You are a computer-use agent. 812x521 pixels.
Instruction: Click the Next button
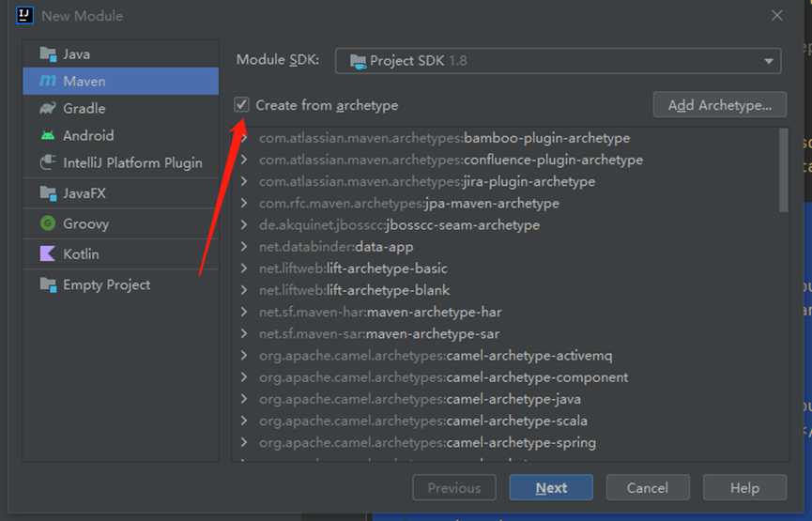click(x=551, y=487)
